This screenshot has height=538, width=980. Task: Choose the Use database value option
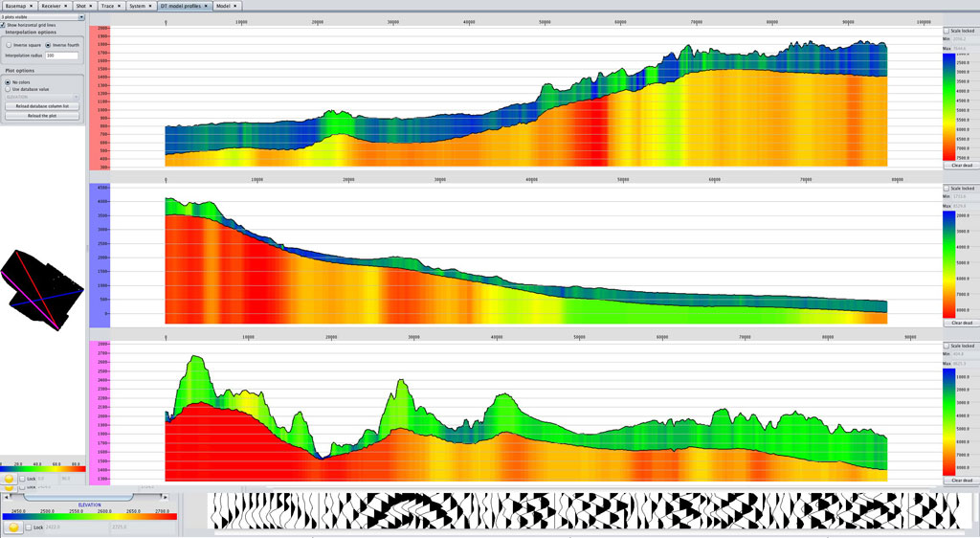tap(9, 89)
